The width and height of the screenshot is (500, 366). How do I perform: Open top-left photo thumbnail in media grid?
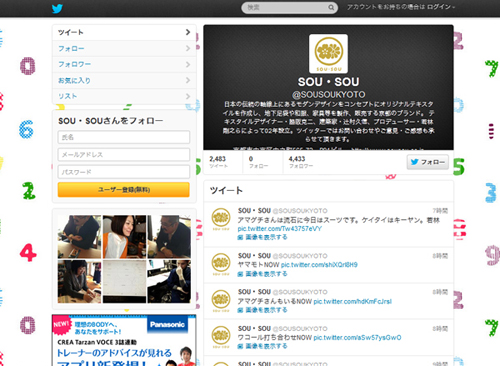pos(79,237)
